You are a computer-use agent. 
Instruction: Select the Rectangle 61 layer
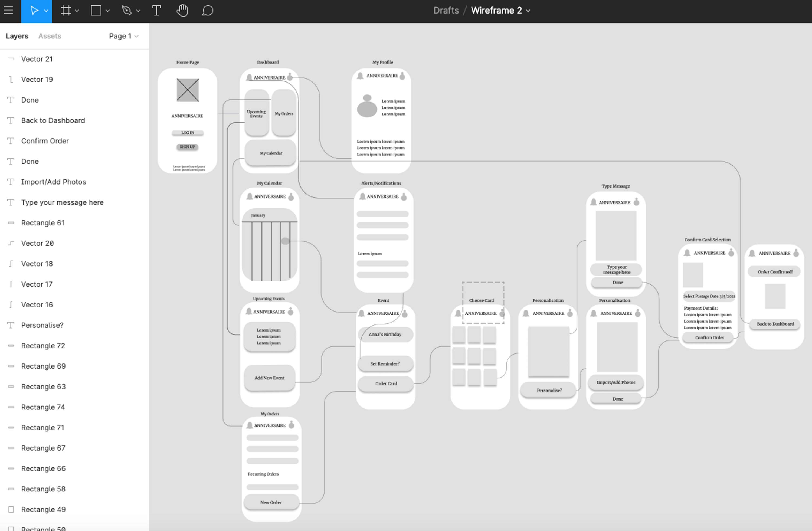pos(74,223)
